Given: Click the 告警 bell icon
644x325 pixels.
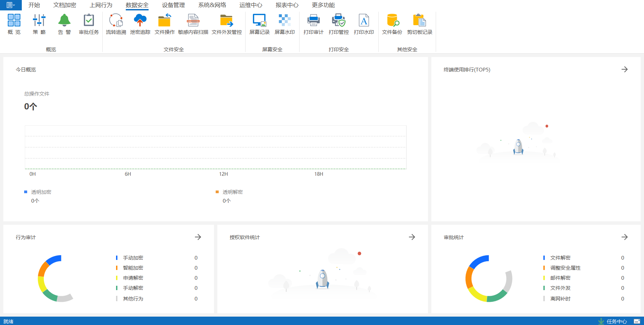Looking at the screenshot, I should coord(64,21).
